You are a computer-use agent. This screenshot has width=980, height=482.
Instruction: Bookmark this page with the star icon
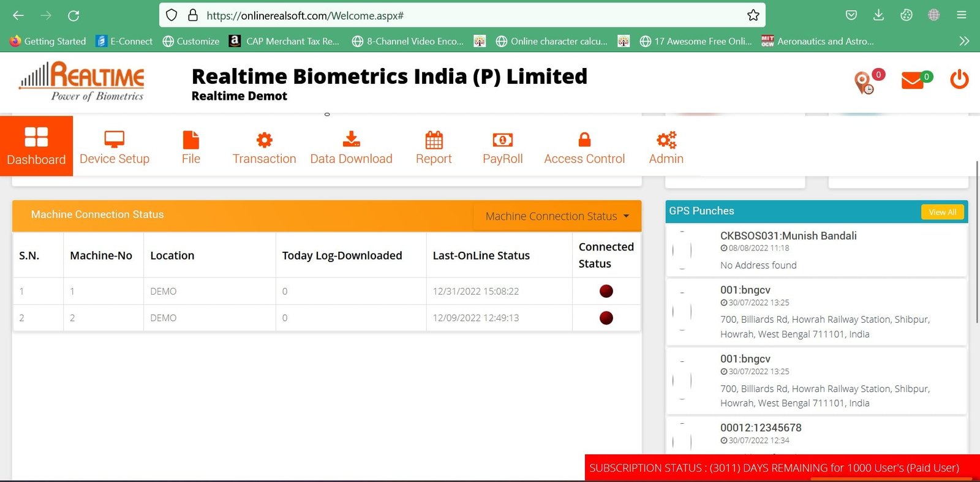(x=753, y=15)
